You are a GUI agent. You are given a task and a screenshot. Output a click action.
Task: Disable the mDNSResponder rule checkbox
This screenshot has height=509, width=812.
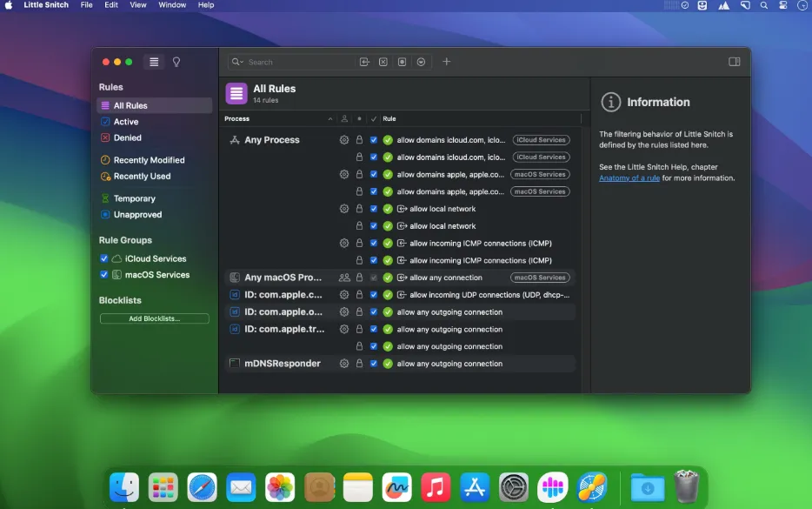pyautogui.click(x=373, y=364)
